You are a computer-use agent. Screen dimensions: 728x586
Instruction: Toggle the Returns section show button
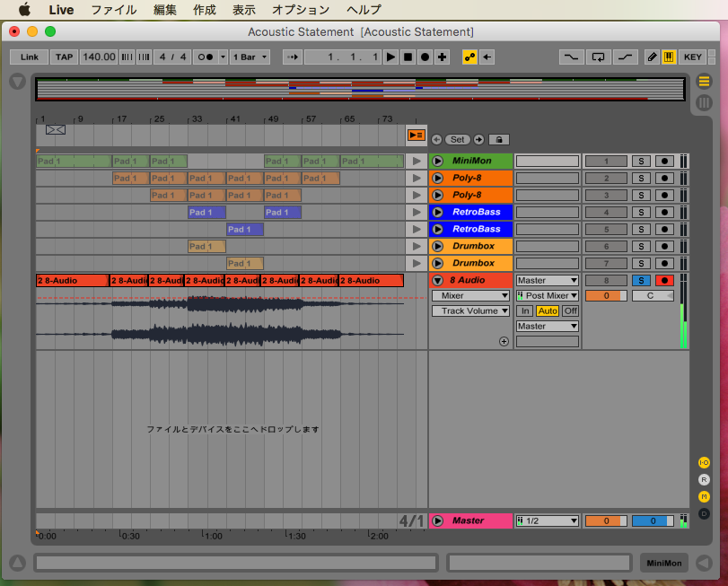[704, 480]
